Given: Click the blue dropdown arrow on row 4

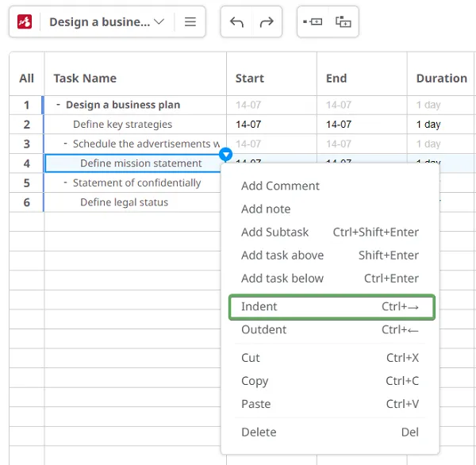Looking at the screenshot, I should (226, 154).
